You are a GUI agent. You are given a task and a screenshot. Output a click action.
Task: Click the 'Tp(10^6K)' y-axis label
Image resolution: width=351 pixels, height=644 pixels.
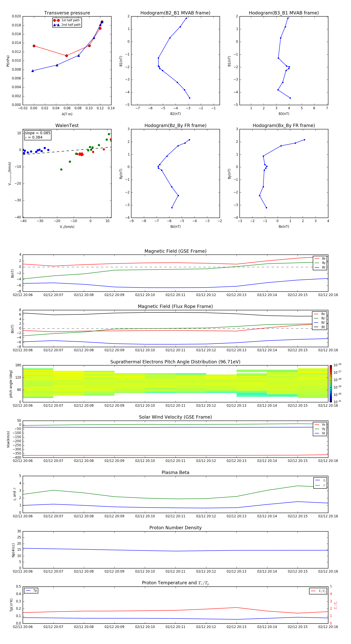[x=11, y=605]
